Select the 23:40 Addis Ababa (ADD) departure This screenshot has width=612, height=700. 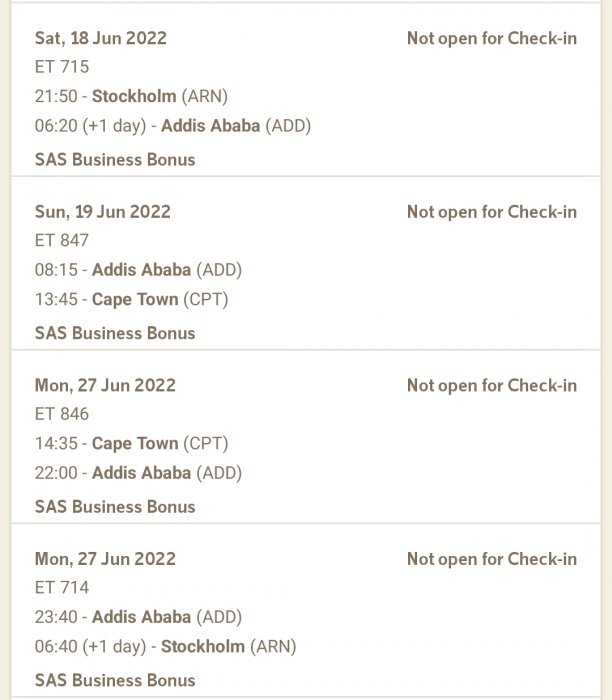coord(138,617)
